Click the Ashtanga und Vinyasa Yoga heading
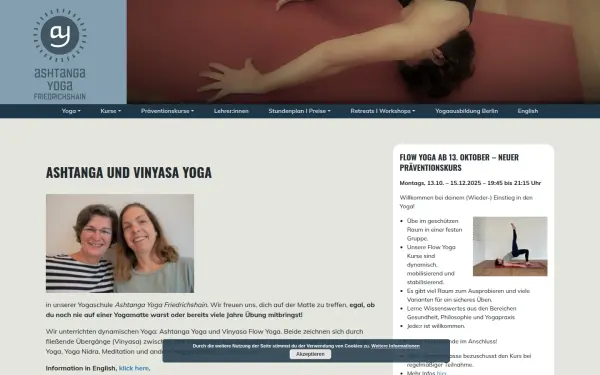 129,173
